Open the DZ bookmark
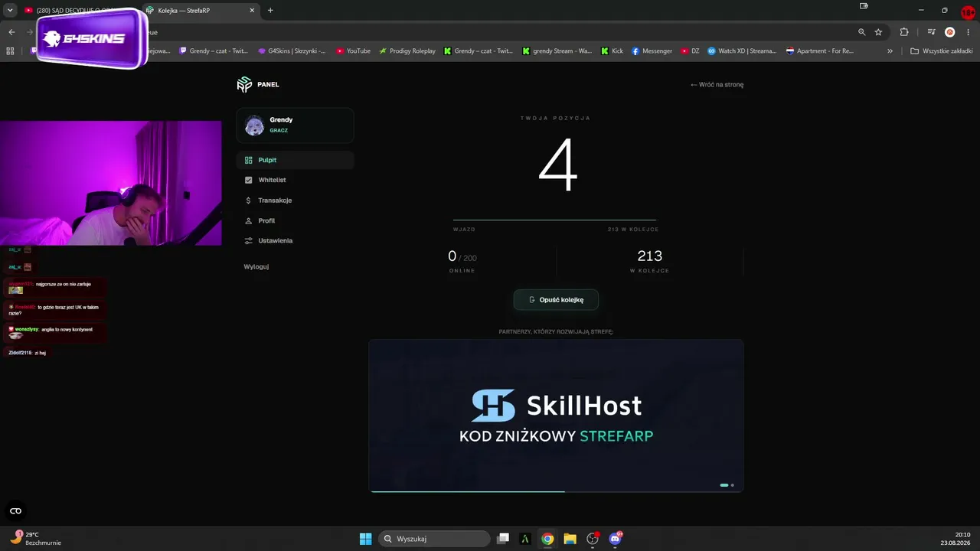Image resolution: width=980 pixels, height=551 pixels. click(690, 51)
